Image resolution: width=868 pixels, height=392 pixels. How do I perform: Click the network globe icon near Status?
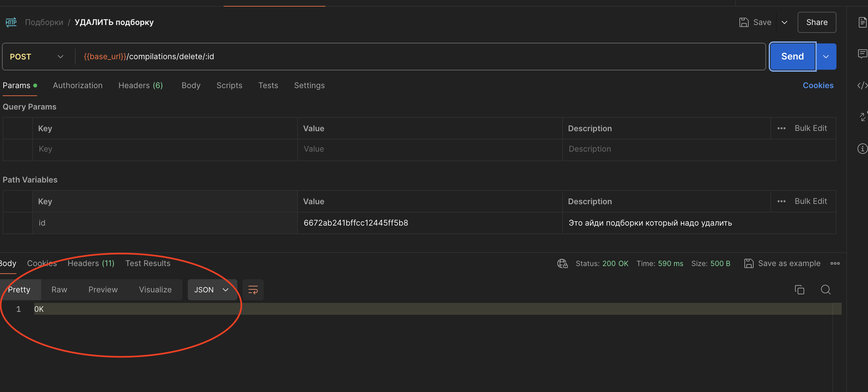[562, 263]
